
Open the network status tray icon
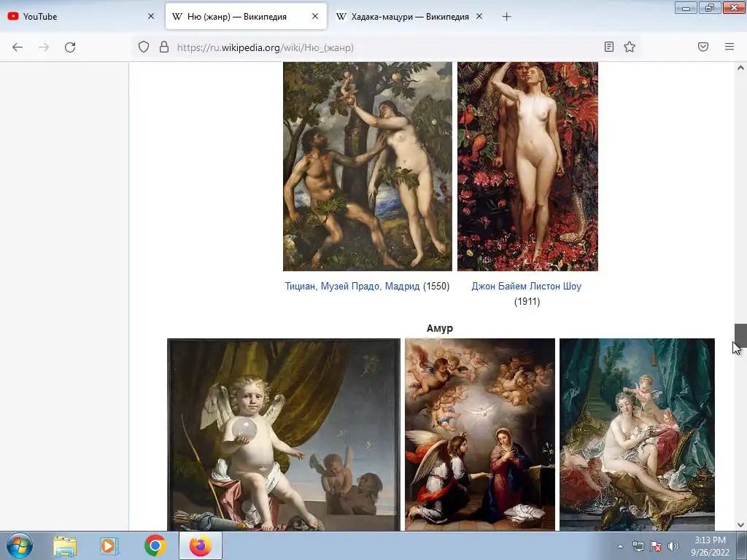pos(638,546)
